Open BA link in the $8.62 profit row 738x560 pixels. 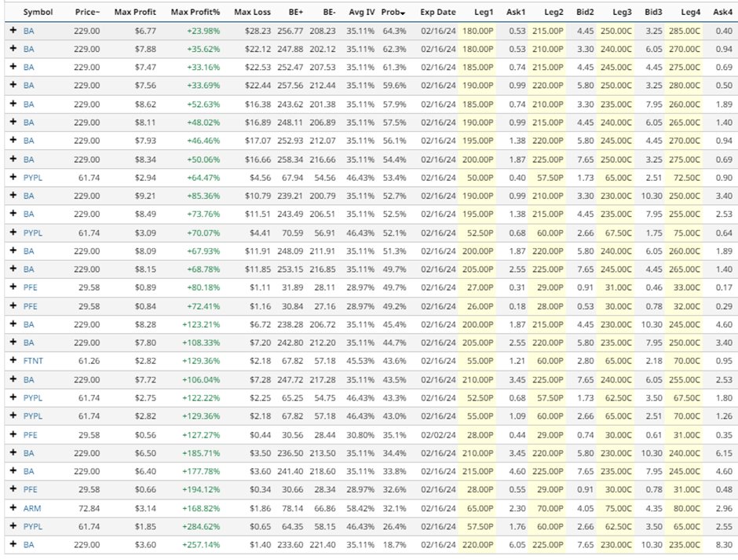pos(29,104)
